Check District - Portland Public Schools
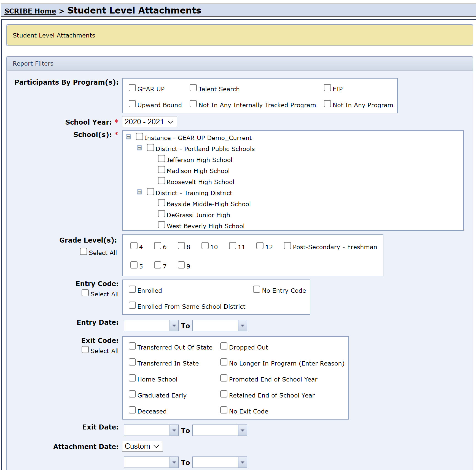Screen dimensions: 476x470 (150, 147)
